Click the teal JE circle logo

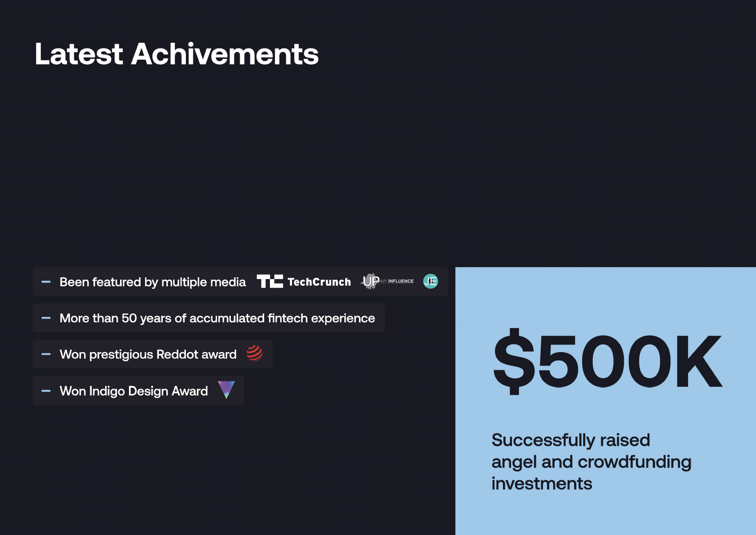click(430, 281)
